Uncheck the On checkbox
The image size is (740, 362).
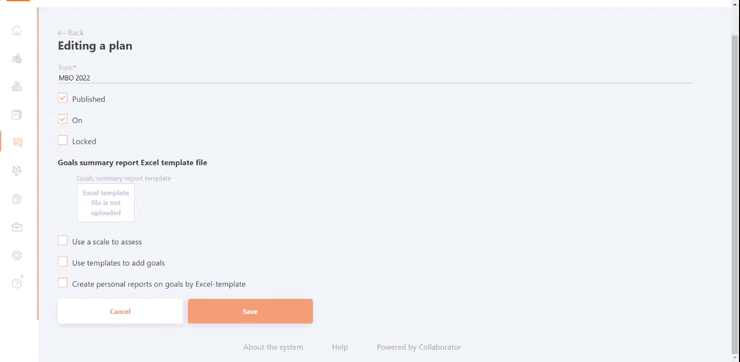[63, 119]
